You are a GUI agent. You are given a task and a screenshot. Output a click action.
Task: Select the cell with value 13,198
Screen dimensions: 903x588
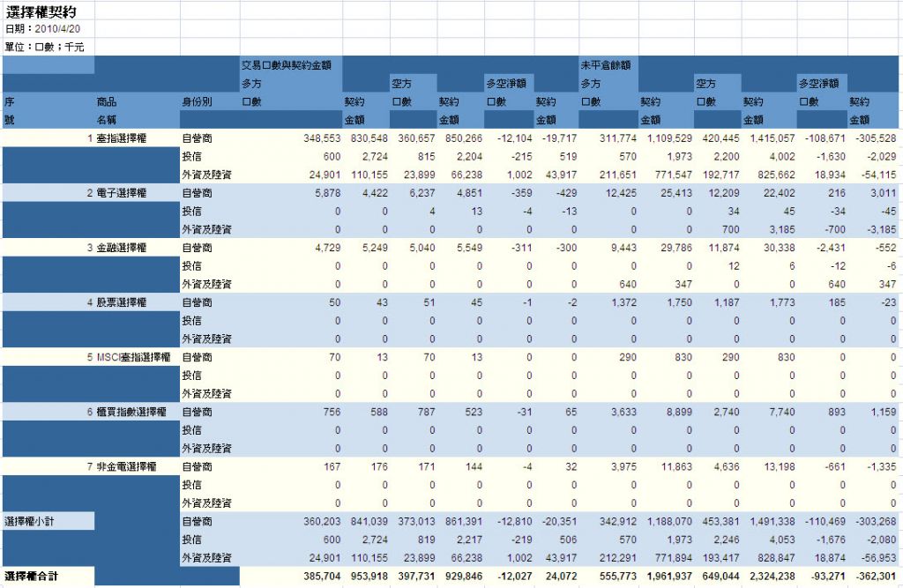click(780, 466)
